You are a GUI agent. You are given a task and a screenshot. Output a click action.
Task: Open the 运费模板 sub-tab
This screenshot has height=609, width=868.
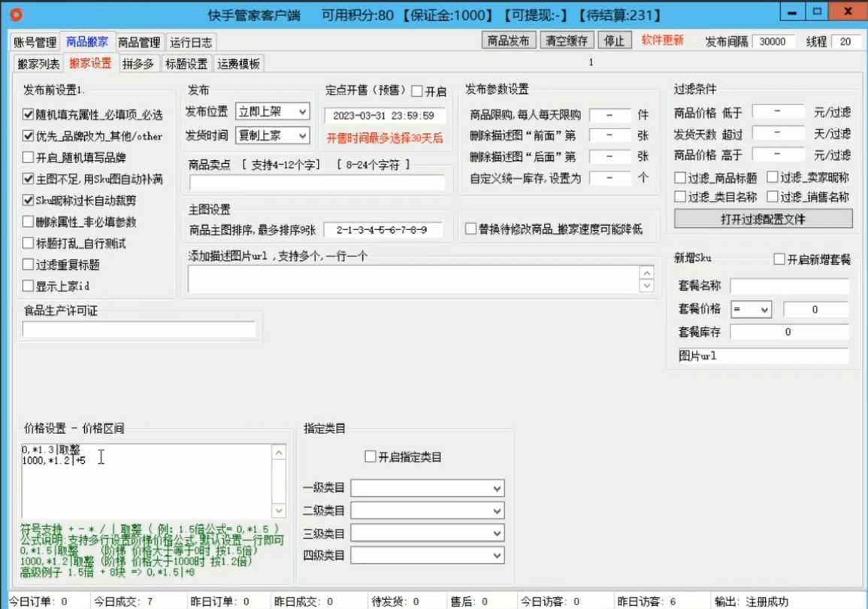pos(238,64)
